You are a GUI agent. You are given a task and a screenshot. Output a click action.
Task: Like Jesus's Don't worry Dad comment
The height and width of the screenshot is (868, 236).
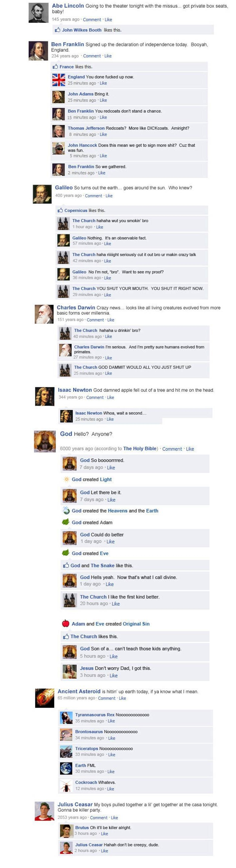[x=113, y=675]
